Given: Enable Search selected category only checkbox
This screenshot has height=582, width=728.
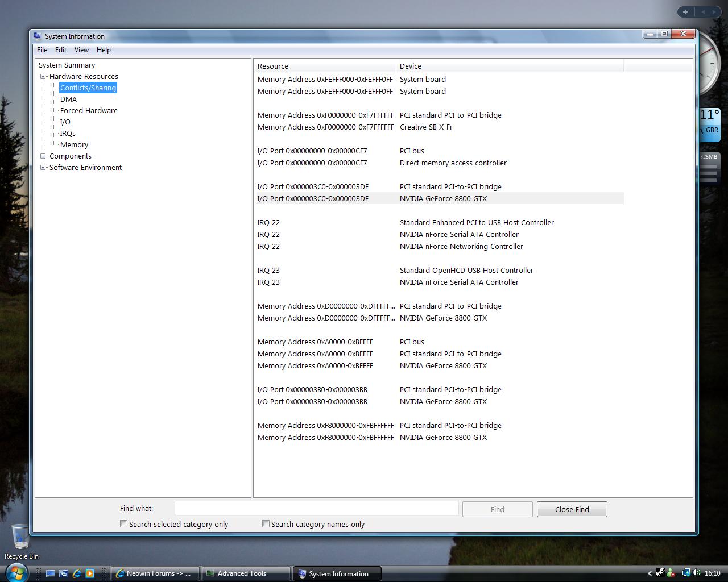Looking at the screenshot, I should pos(123,524).
